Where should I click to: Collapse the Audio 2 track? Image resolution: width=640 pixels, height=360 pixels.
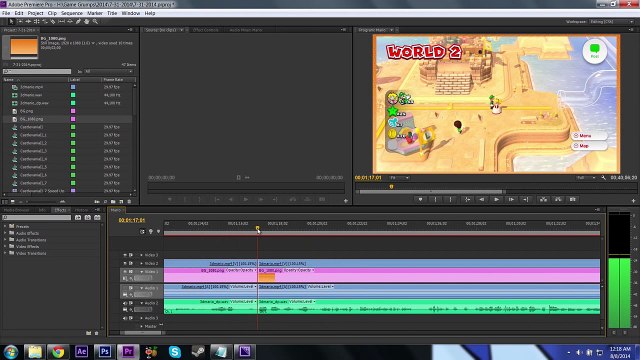142,303
